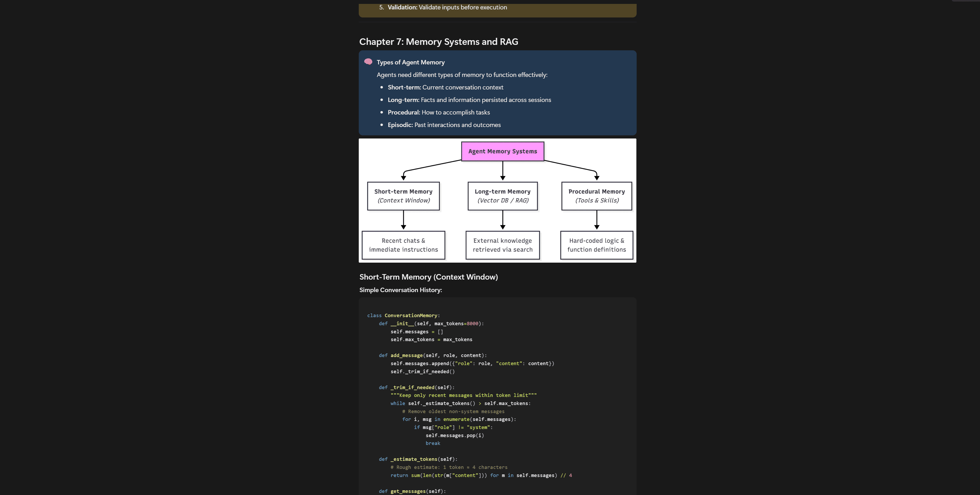Select the External knowledge retrieved via search node

(503, 245)
